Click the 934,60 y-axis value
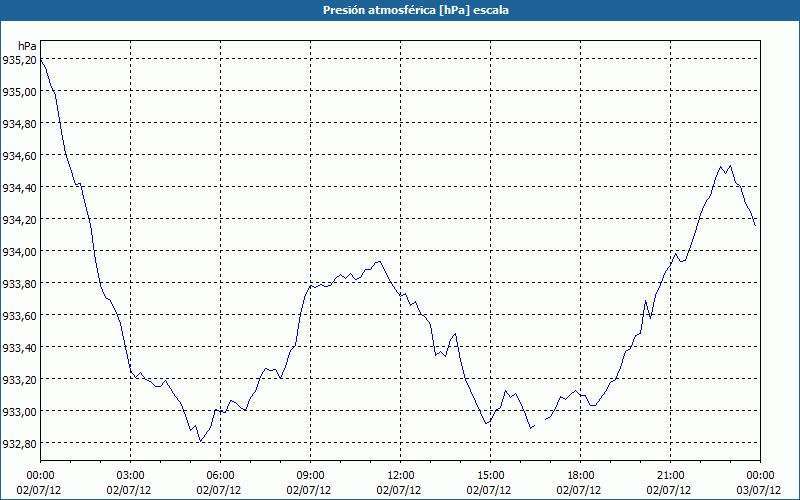The width and height of the screenshot is (800, 500). click(x=19, y=156)
